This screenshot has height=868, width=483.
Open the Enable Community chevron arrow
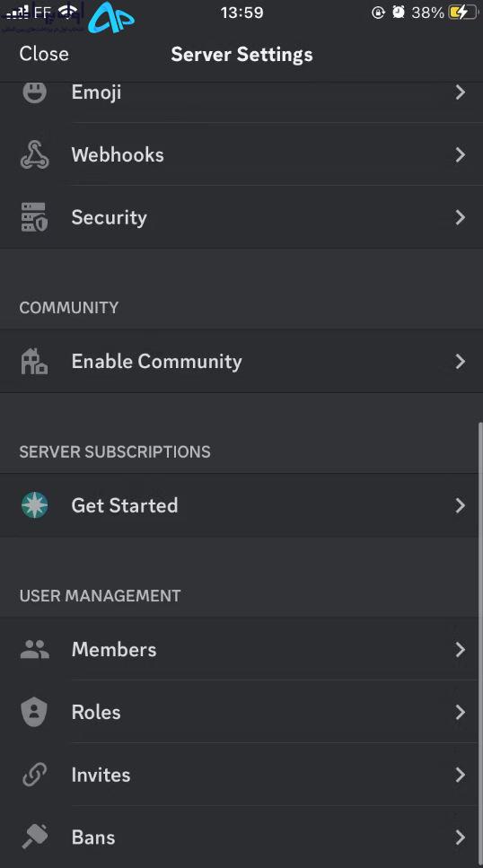point(461,361)
